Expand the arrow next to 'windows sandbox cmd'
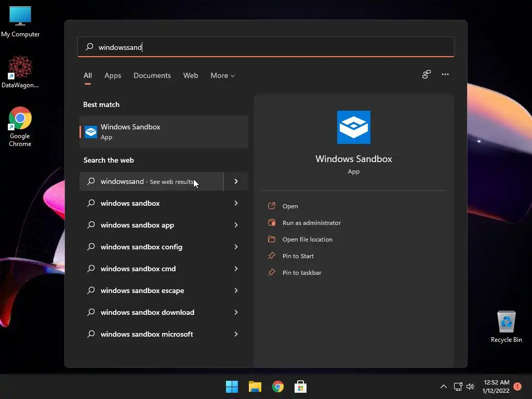This screenshot has height=399, width=532. [236, 269]
